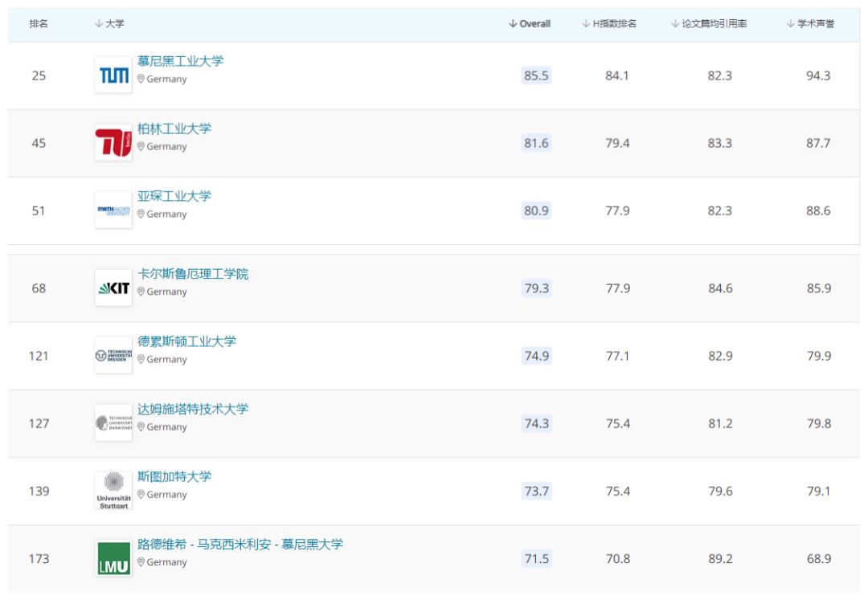
Task: Click Overall score 74.9
Action: [536, 356]
